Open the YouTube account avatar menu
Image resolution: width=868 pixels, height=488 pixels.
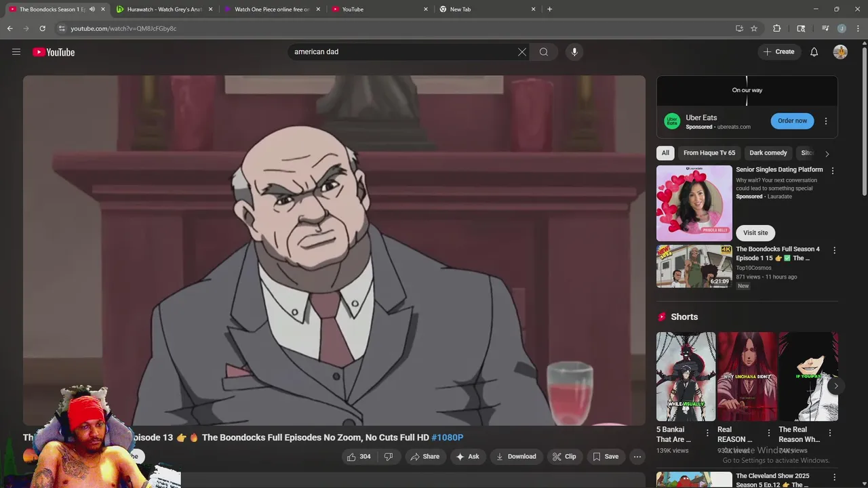coord(840,52)
